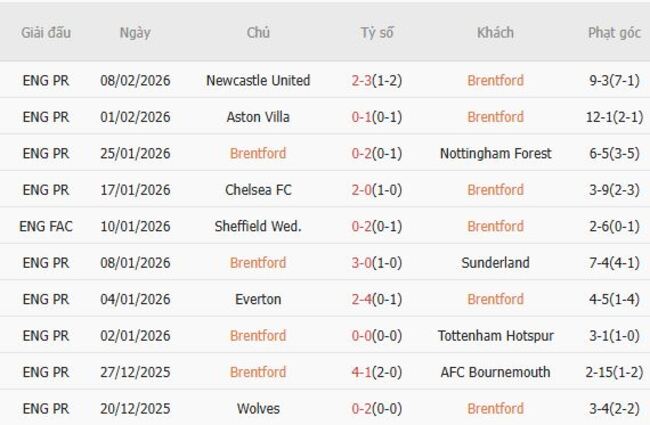Click the Sunderland team name
The height and width of the screenshot is (425, 650).
pos(495,263)
